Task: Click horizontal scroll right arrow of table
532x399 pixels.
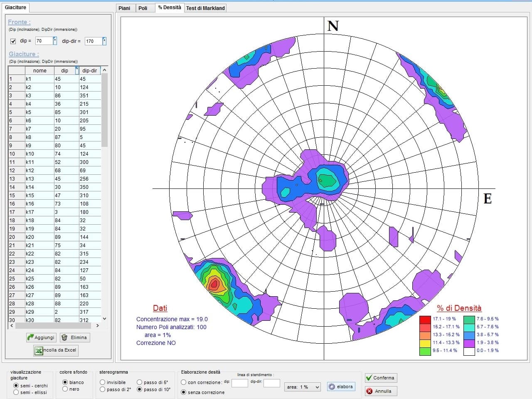Action: [x=98, y=326]
